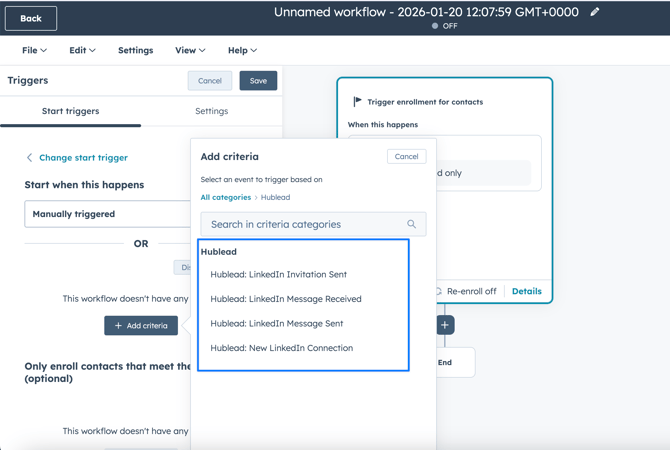Cancel the Add criteria popup
This screenshot has width=670, height=450.
pyautogui.click(x=406, y=156)
